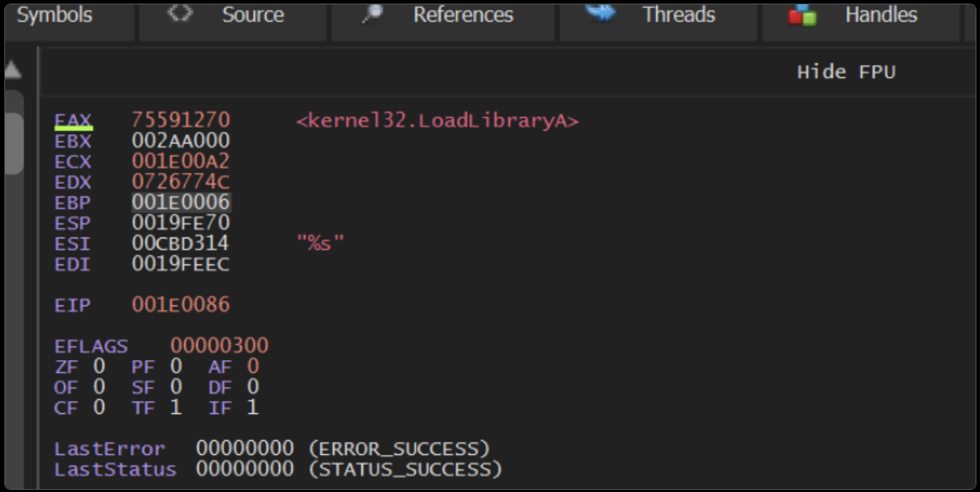The image size is (980, 492).
Task: Switch to the Source tab
Action: click(x=252, y=15)
